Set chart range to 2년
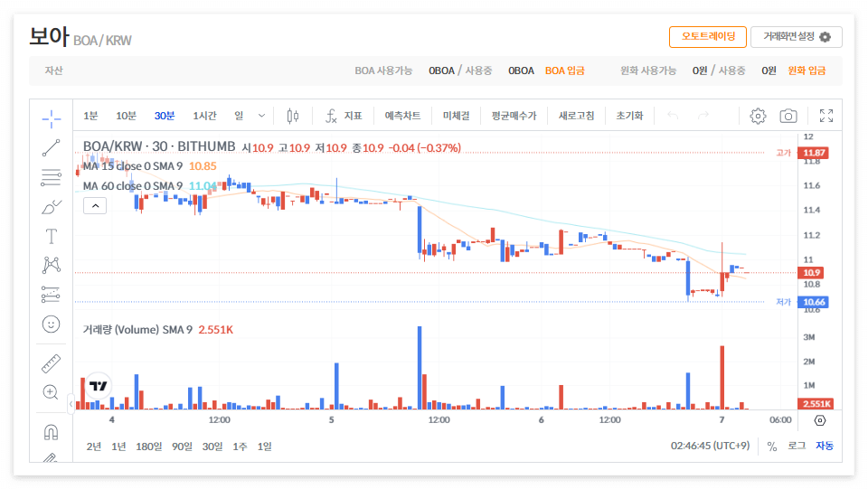This screenshot has height=489, width=868. (93, 447)
